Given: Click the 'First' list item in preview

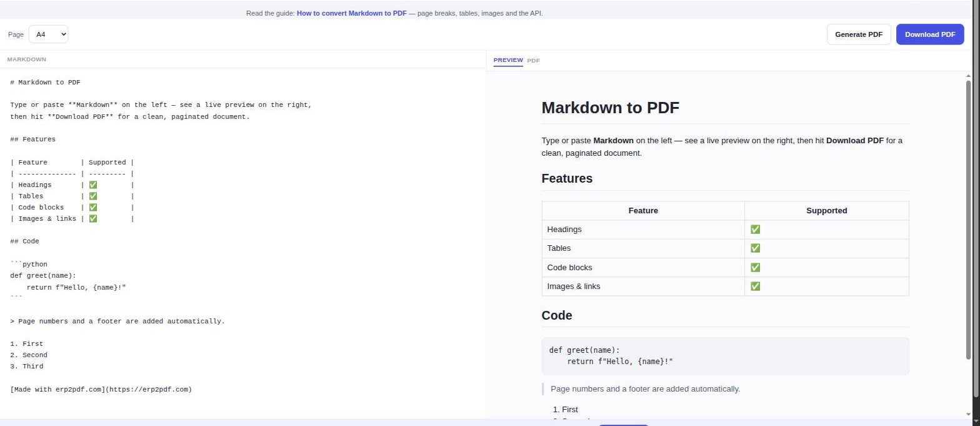Looking at the screenshot, I should [569, 410].
